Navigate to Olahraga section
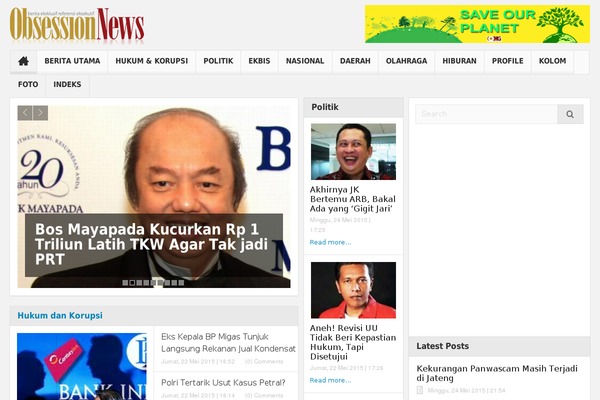The height and width of the screenshot is (400, 600). (406, 61)
